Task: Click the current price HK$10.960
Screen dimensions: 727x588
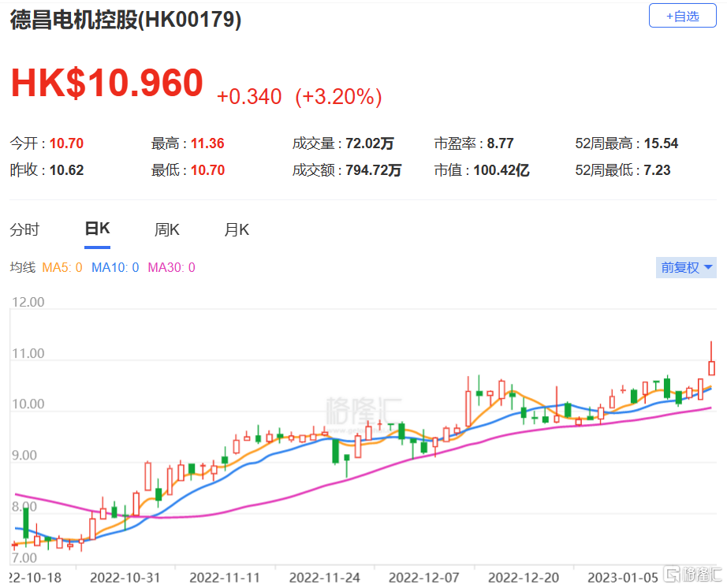Action: pos(107,83)
